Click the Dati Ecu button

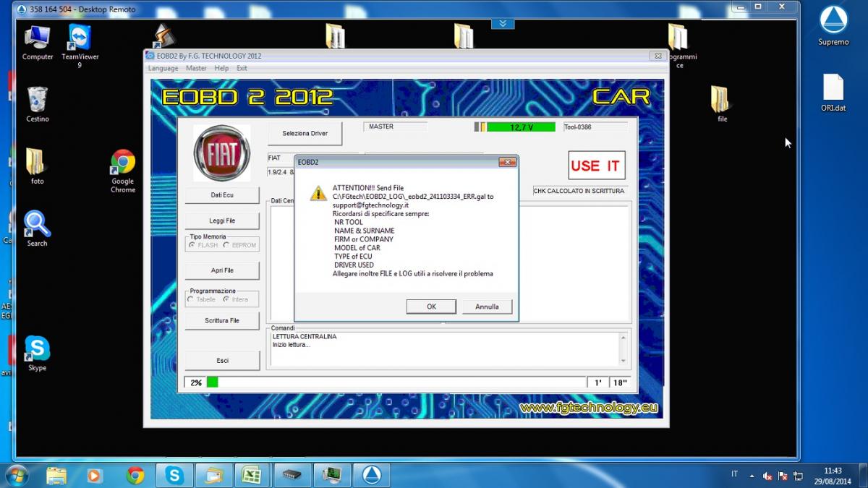coord(222,195)
